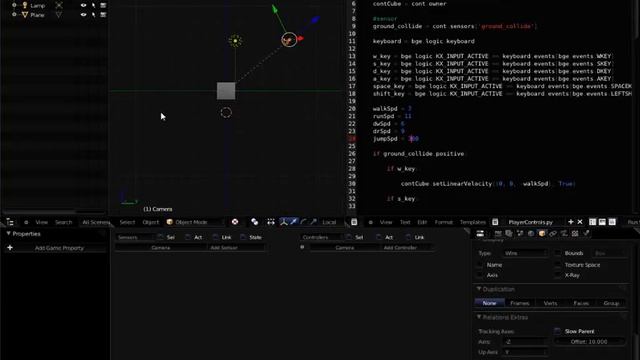Toggle Lamp renderability icon
This screenshot has width=640, height=360.
[x=103, y=5]
